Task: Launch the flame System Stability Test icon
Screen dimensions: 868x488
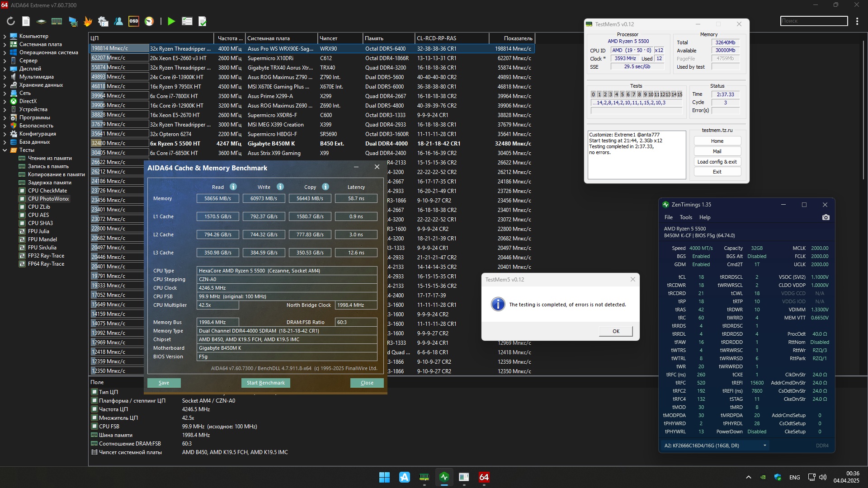Action: [88, 21]
